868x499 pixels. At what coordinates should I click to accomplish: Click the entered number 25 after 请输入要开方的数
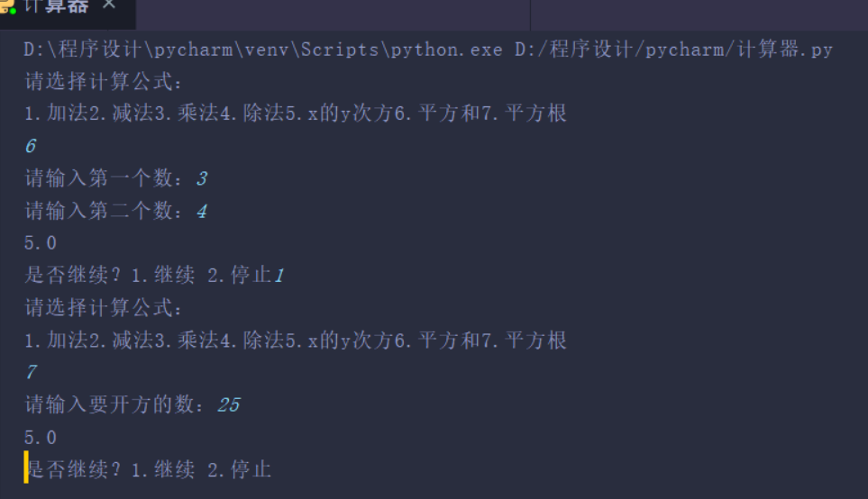229,405
